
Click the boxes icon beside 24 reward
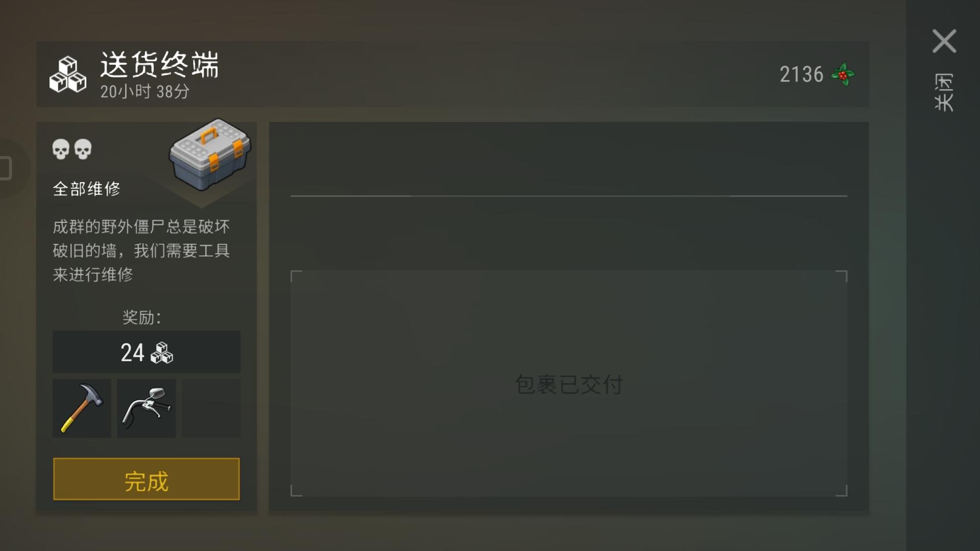[162, 353]
